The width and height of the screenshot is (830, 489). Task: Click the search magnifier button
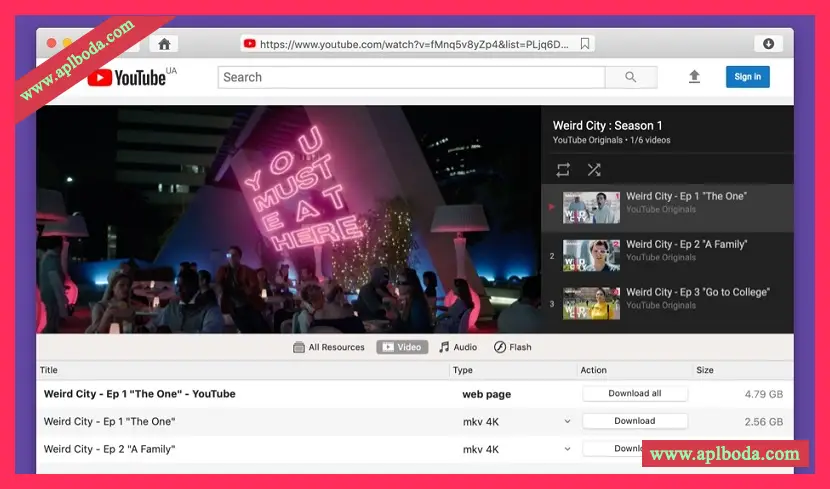[x=631, y=77]
